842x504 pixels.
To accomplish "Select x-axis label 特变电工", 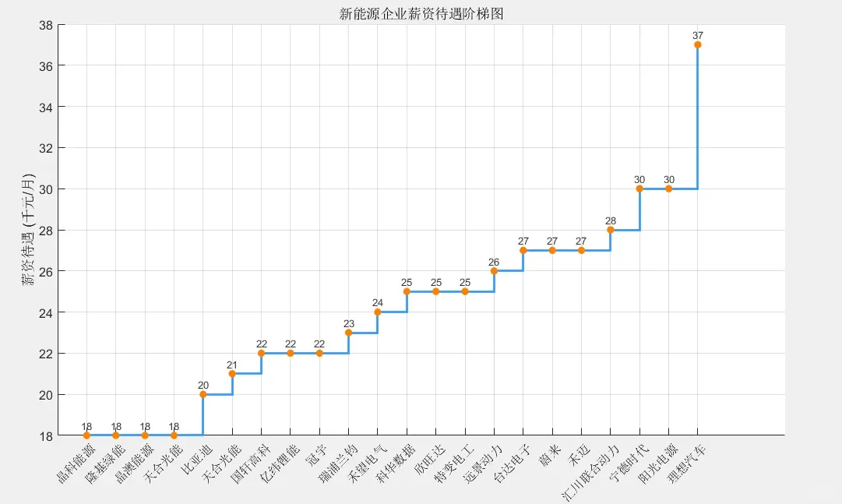I will (x=454, y=463).
